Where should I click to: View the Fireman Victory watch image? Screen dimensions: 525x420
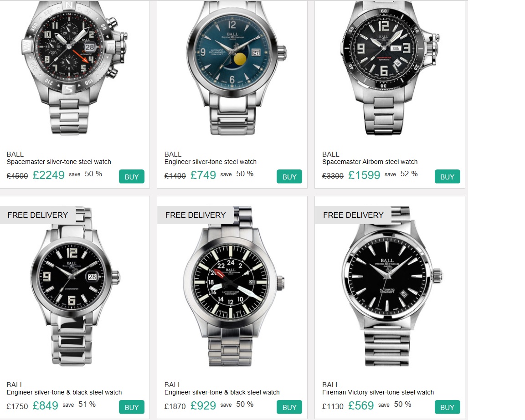pyautogui.click(x=390, y=286)
